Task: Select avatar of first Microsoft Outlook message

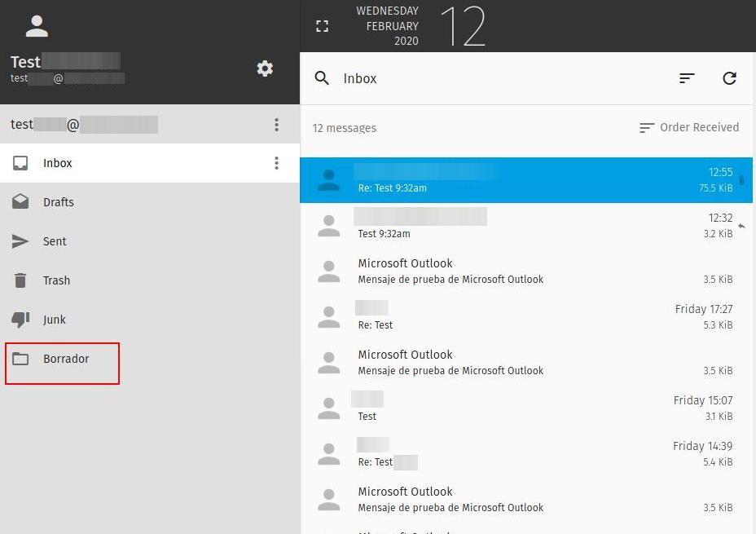Action: click(x=328, y=271)
